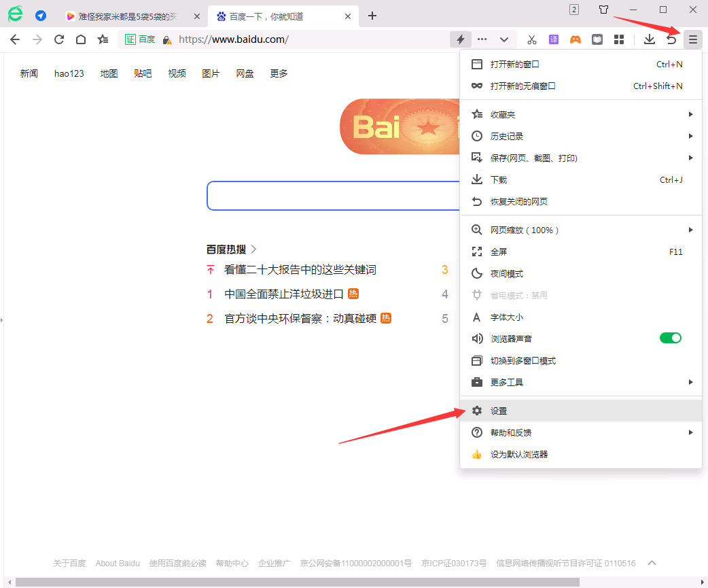The image size is (708, 588).
Task: Click the horizontal scrollbar at page bottom
Action: (x=297, y=582)
